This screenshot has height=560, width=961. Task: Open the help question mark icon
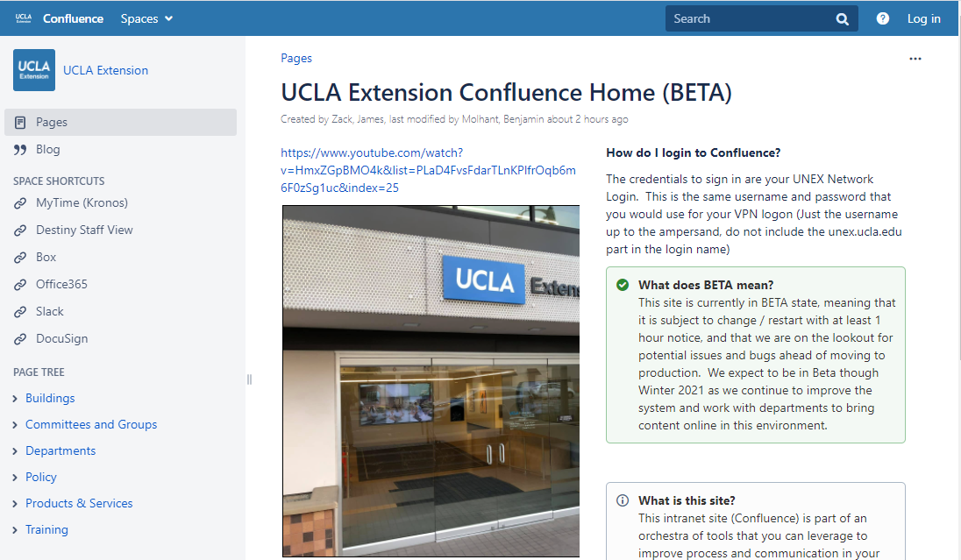click(883, 18)
